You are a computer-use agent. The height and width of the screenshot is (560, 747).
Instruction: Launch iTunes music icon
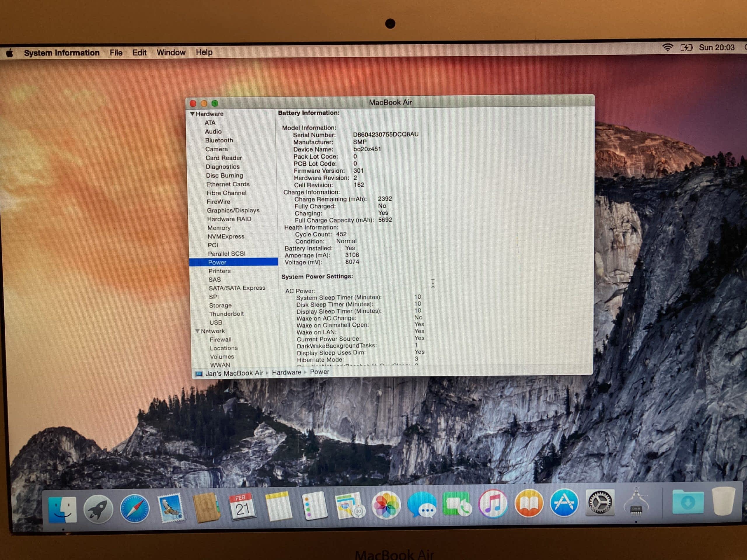pyautogui.click(x=493, y=504)
